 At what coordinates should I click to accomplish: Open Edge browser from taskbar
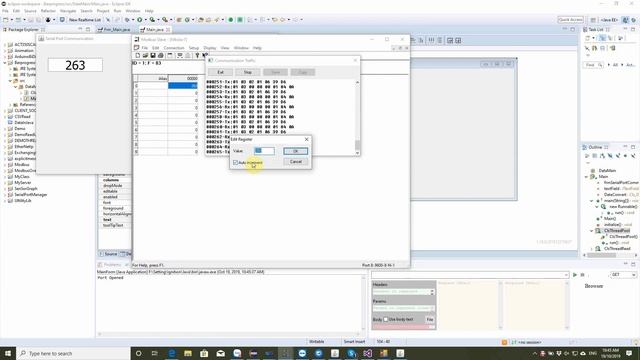(172, 353)
